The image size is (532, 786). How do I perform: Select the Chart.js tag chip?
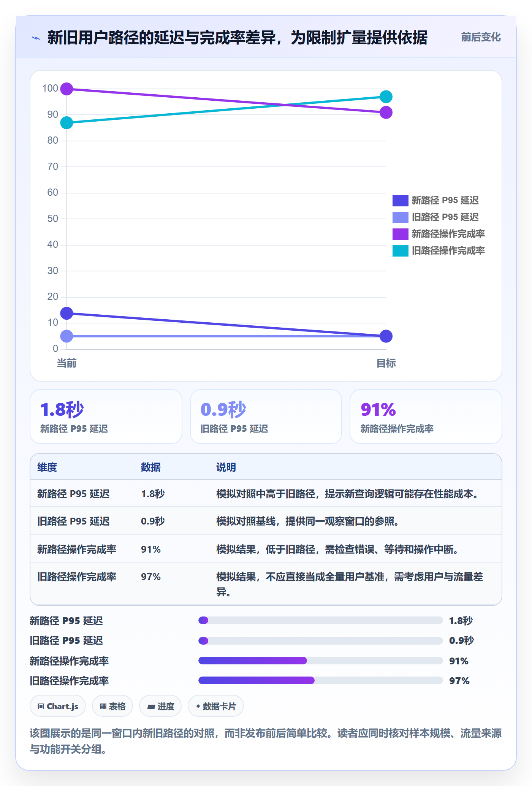[58, 706]
